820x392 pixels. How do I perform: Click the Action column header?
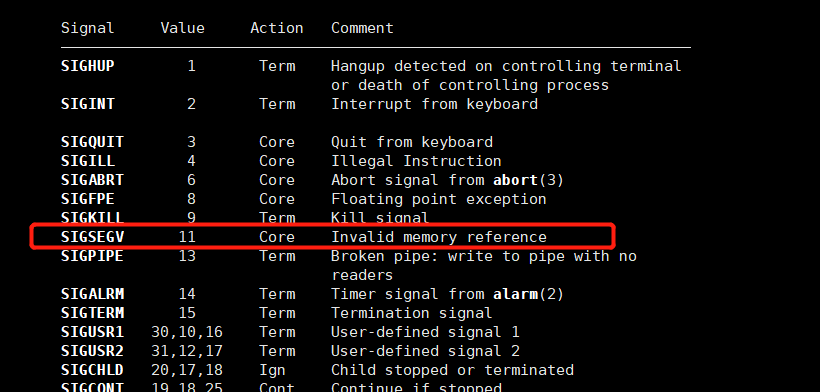point(277,28)
